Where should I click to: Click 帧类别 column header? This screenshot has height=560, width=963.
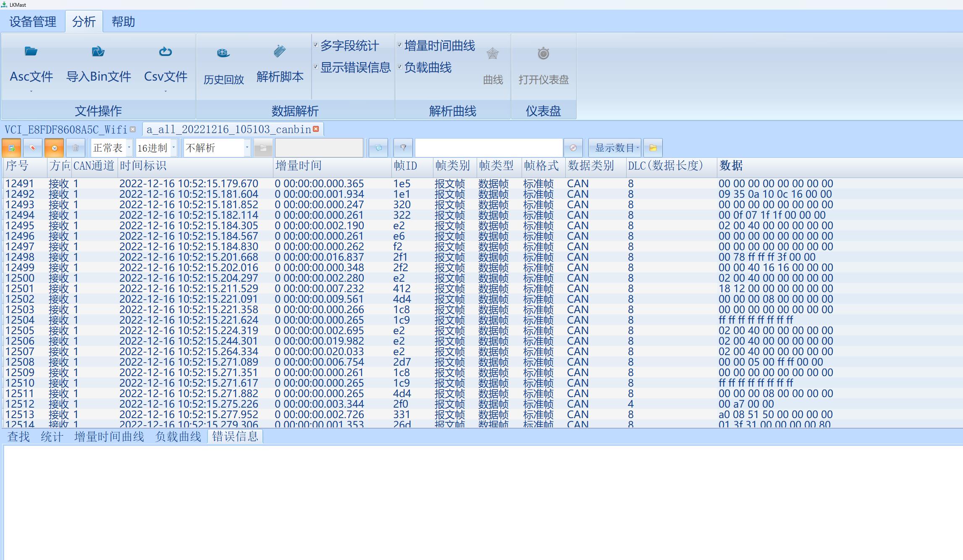pyautogui.click(x=455, y=166)
